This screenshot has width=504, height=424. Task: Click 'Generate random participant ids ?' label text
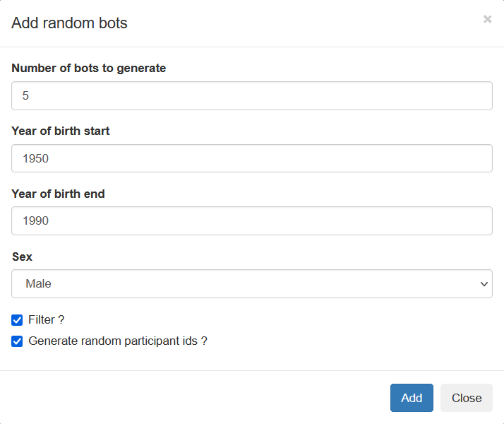coord(118,341)
